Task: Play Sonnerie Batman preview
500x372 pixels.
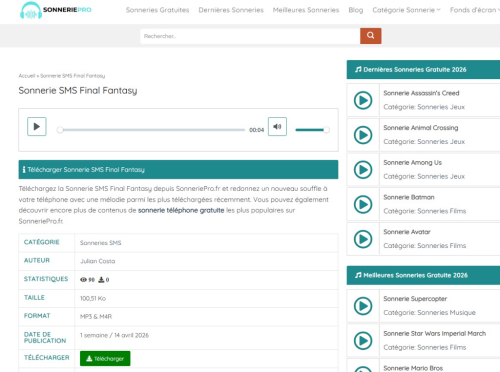Action: (x=363, y=204)
